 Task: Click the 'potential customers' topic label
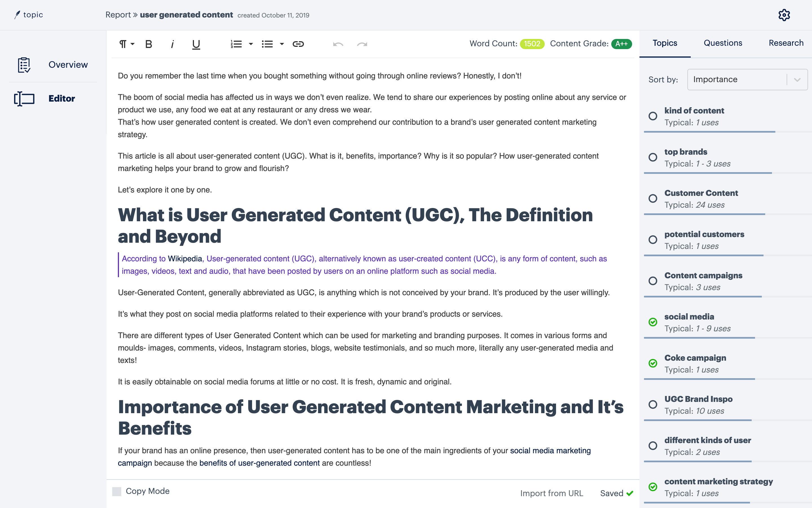704,234
